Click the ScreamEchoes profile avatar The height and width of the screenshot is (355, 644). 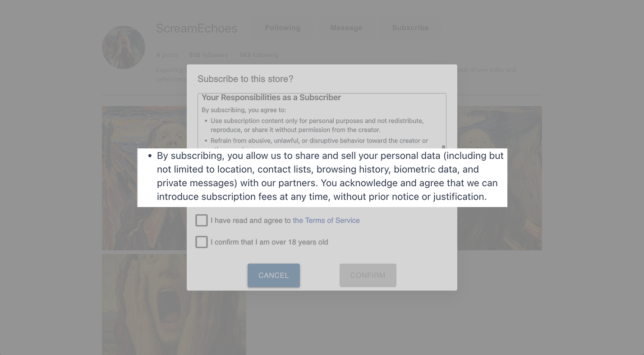click(124, 47)
